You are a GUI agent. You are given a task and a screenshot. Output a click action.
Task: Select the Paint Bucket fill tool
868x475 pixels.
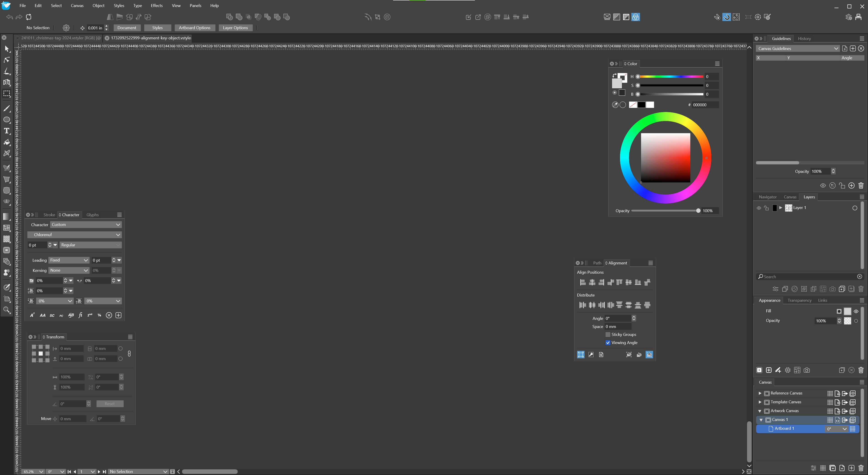tap(7, 142)
